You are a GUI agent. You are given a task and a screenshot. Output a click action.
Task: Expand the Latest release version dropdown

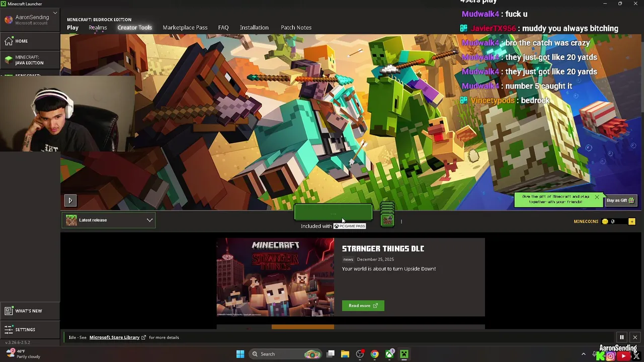(109, 220)
